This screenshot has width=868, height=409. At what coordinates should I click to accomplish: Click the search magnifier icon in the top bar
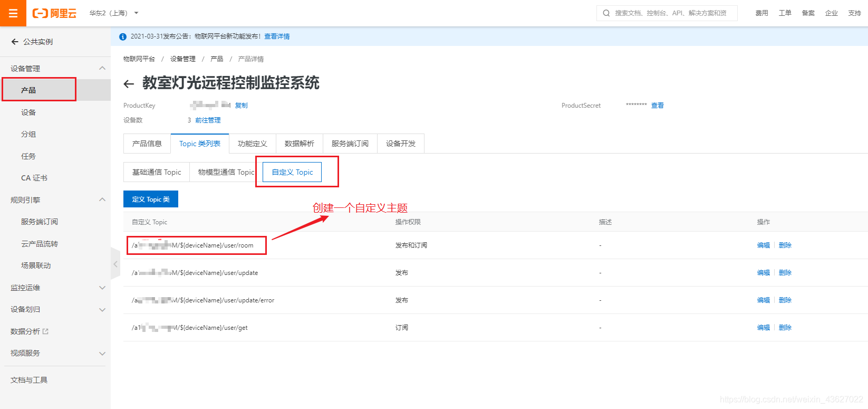coord(606,13)
